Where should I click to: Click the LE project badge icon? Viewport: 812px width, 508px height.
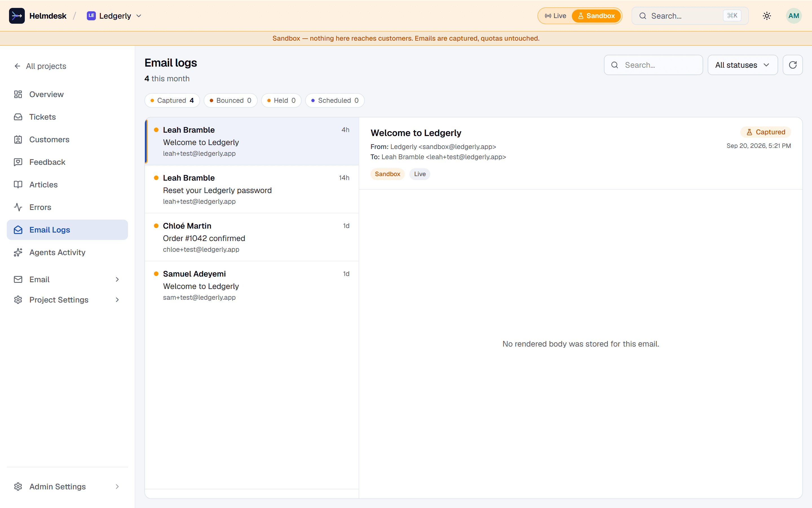click(91, 16)
